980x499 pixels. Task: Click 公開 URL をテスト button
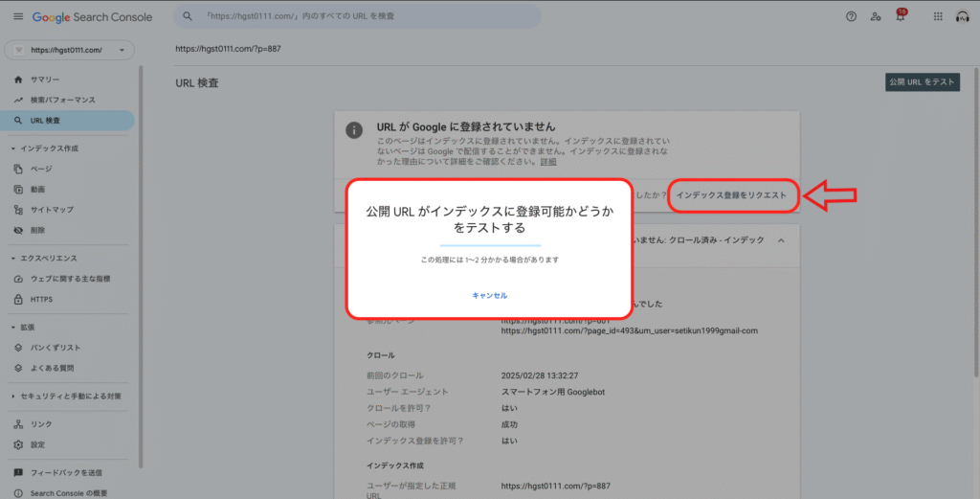[922, 82]
